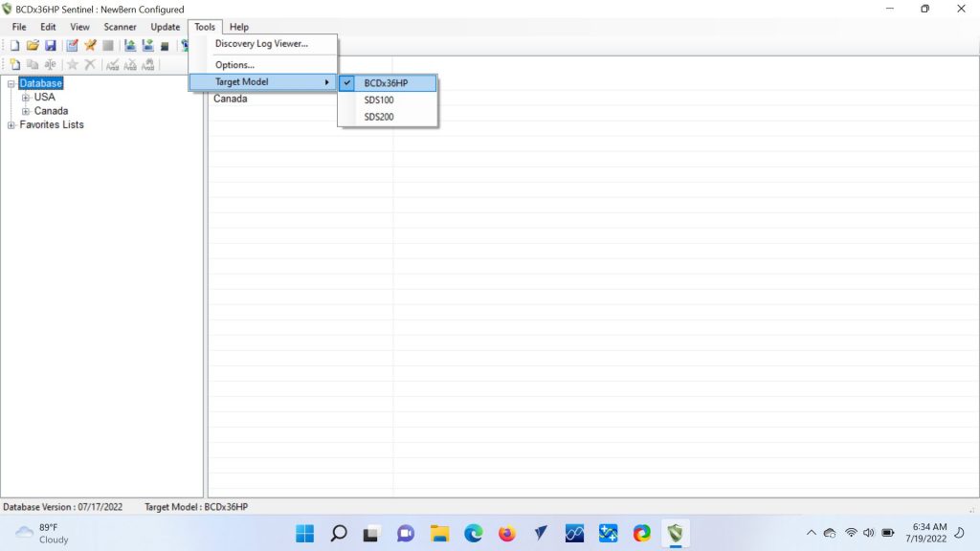Launch the setup wizard star icon
This screenshot has height=551, width=980.
coord(87,45)
